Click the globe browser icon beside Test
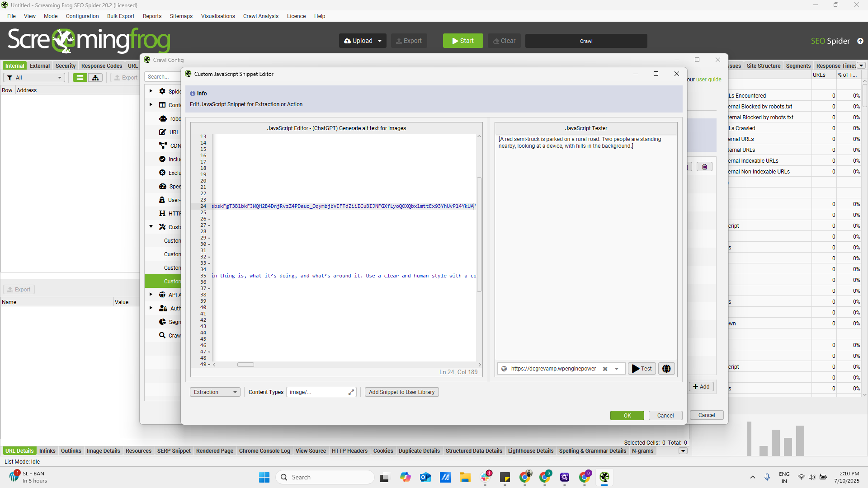Viewport: 868px width, 488px height. point(666,369)
